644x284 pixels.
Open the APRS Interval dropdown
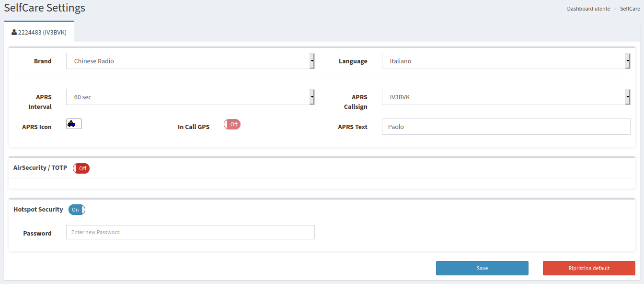(190, 97)
